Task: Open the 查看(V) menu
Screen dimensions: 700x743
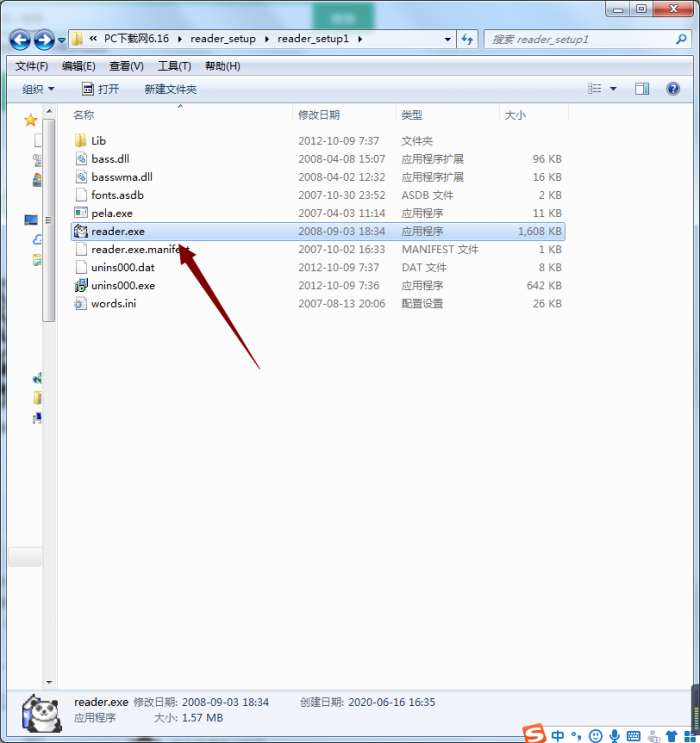Action: [x=126, y=66]
